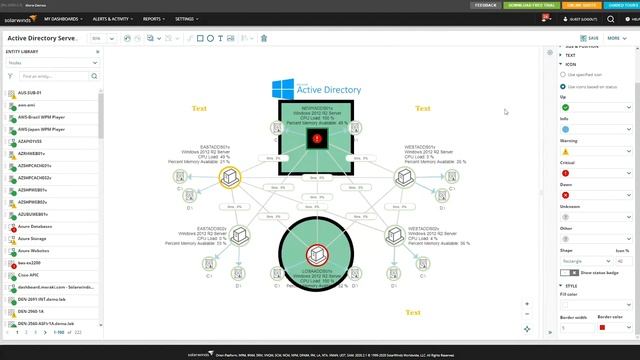
Task: Click the trash delete icon
Action: pos(264,38)
